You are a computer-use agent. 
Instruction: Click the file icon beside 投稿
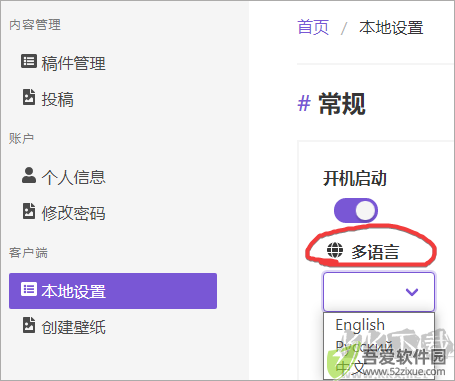29,97
